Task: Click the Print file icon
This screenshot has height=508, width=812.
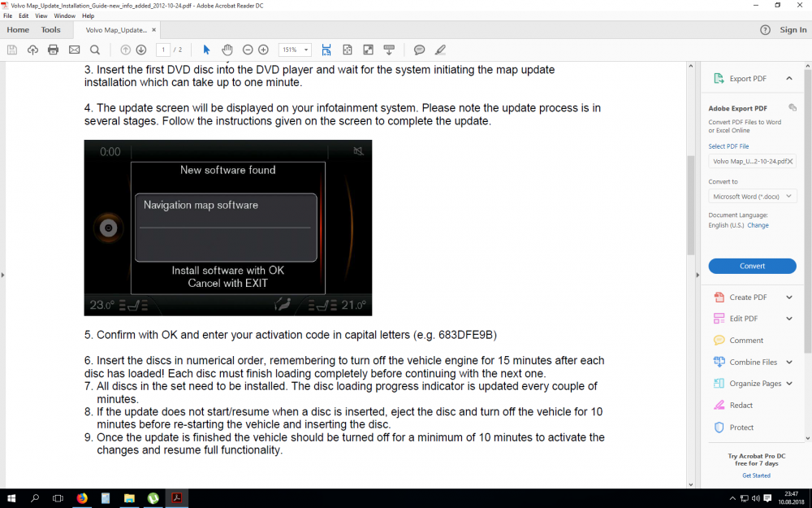Action: (x=53, y=50)
